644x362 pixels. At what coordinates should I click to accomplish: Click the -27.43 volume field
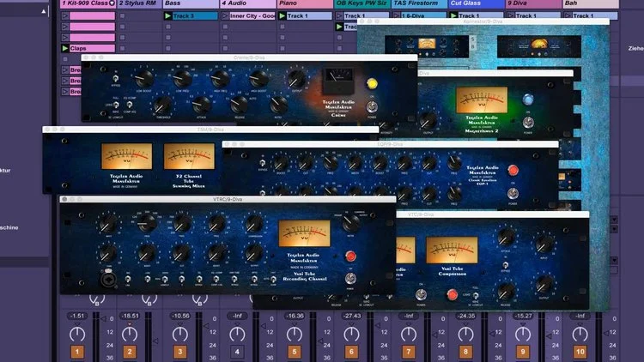(x=351, y=316)
